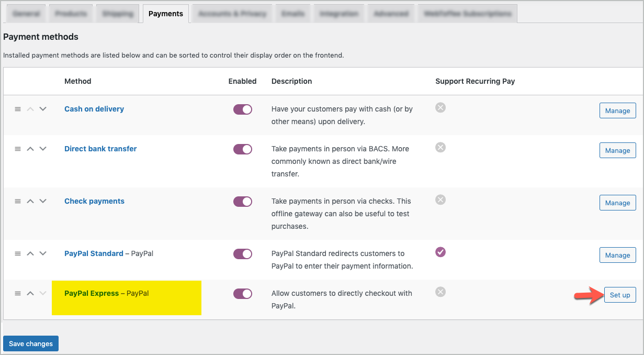
Task: Click description 'Allow customers to directly checkout with PayPal'
Action: pyautogui.click(x=342, y=299)
